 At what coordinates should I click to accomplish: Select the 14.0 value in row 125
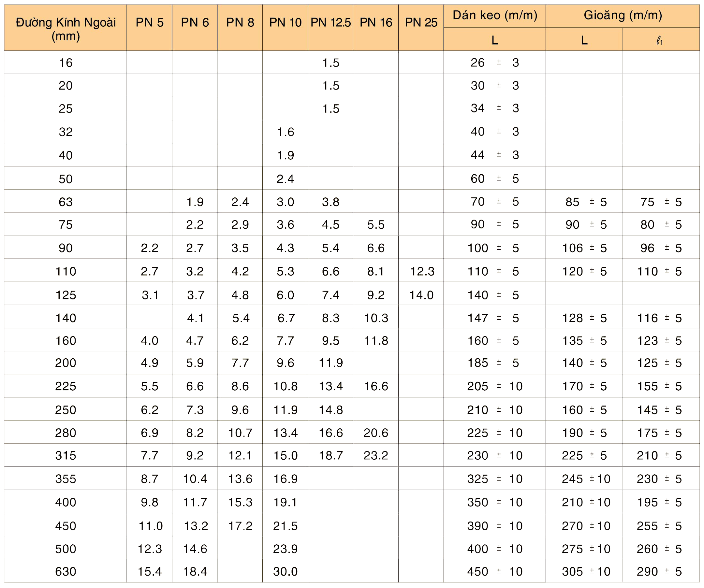pos(421,295)
